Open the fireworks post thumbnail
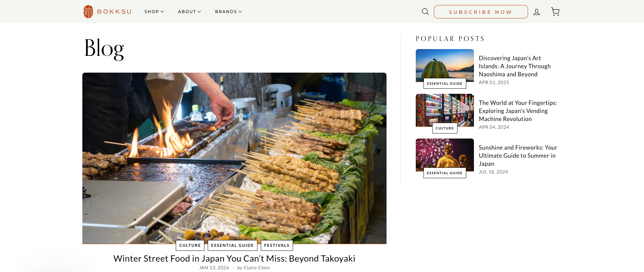644x272 pixels. pos(445,155)
